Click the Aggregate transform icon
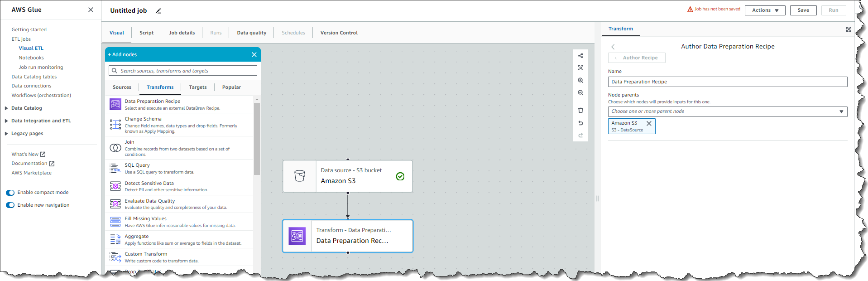Viewport: 868px width, 281px height. tap(115, 239)
